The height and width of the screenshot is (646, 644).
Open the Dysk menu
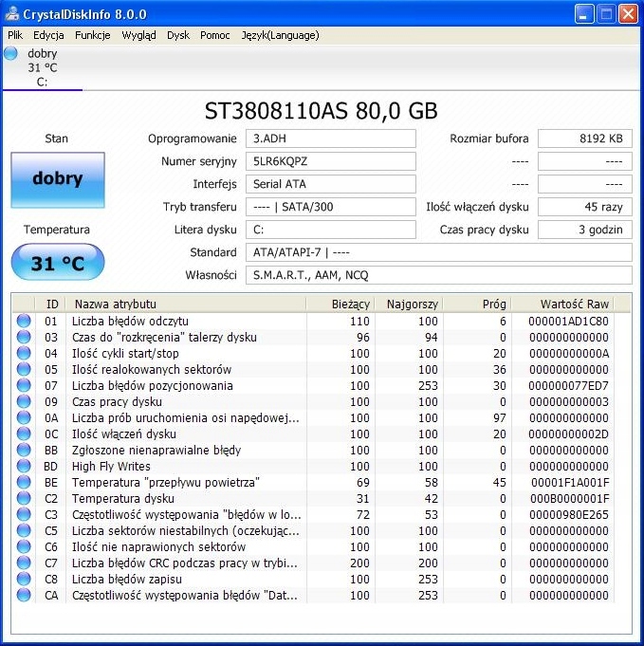pos(178,35)
